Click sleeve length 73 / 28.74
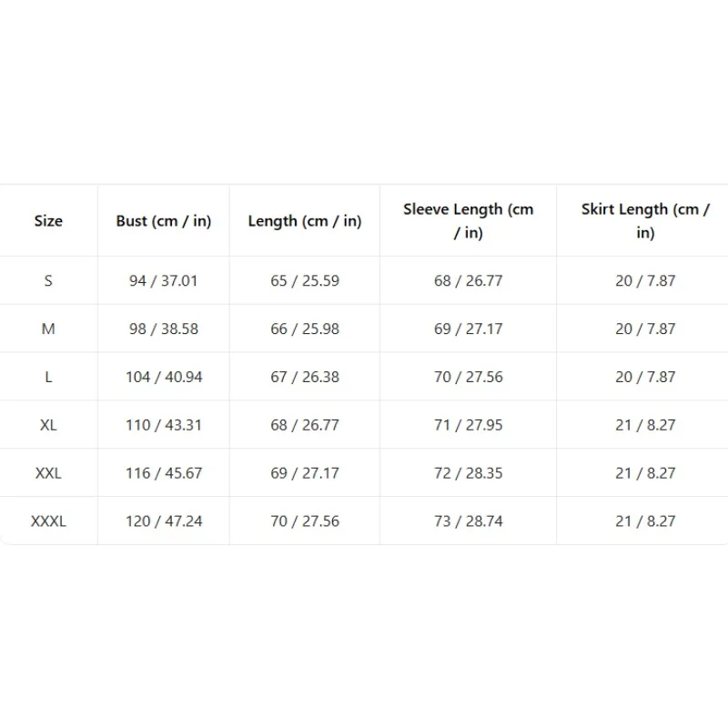The image size is (728, 728). click(468, 521)
